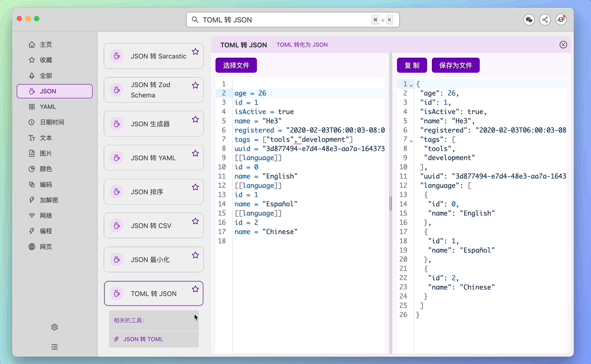The image size is (591, 364).
Task: Click the TOML line 'tags = ["tools","development"]'
Action: tap(294, 139)
